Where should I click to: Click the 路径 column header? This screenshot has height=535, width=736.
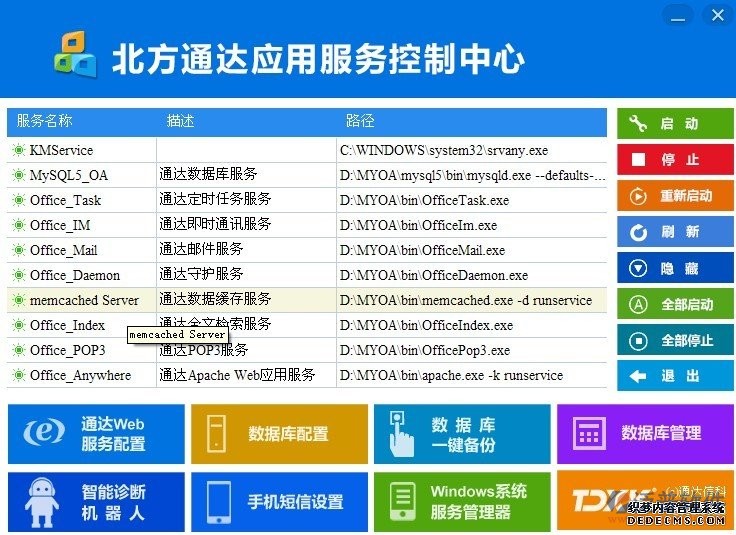tap(360, 121)
